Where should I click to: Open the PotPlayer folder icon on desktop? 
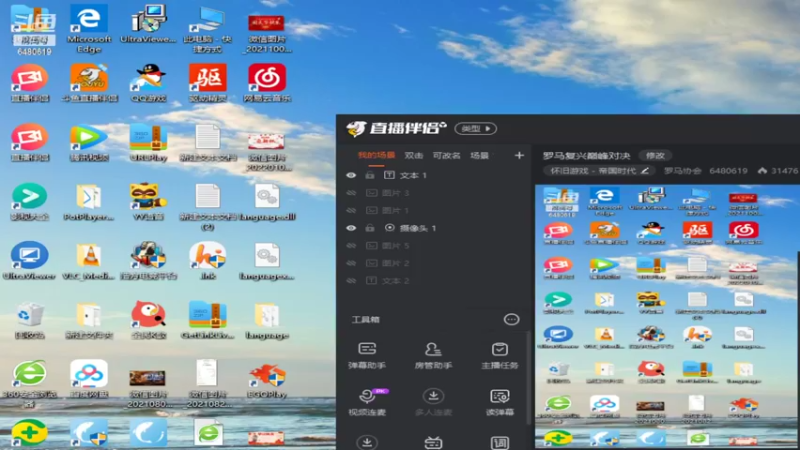[89, 202]
